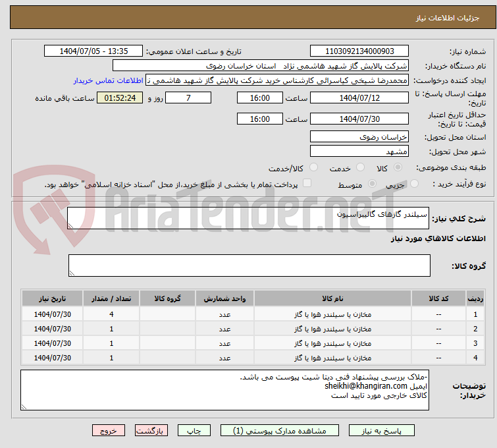Click the resize handle of buyer notes textarea

[24, 406]
